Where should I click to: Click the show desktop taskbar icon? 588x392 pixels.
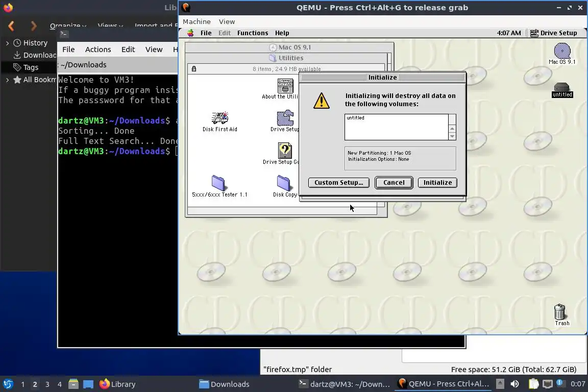coord(88,384)
